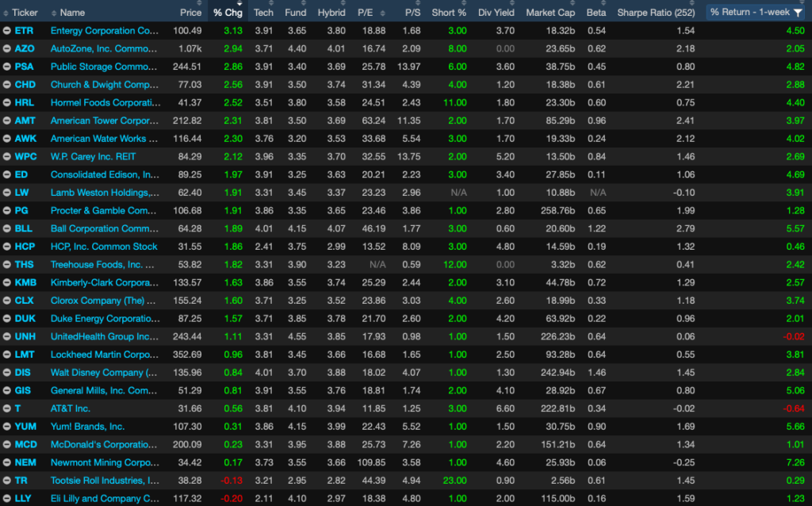
Task: Click the minus icon beside PG
Action: pyautogui.click(x=6, y=211)
